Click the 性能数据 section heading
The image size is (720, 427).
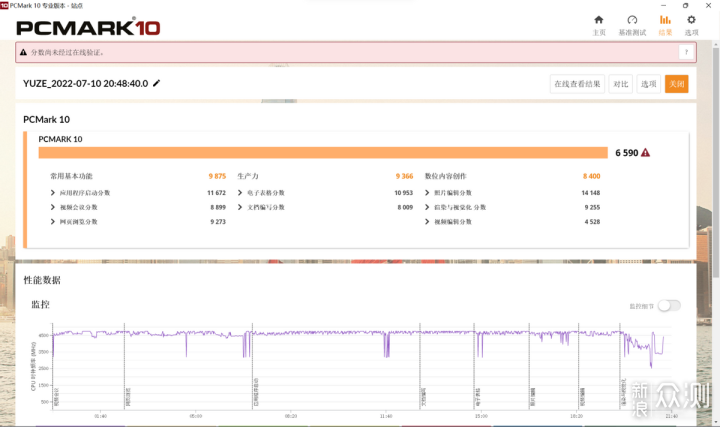pos(42,280)
